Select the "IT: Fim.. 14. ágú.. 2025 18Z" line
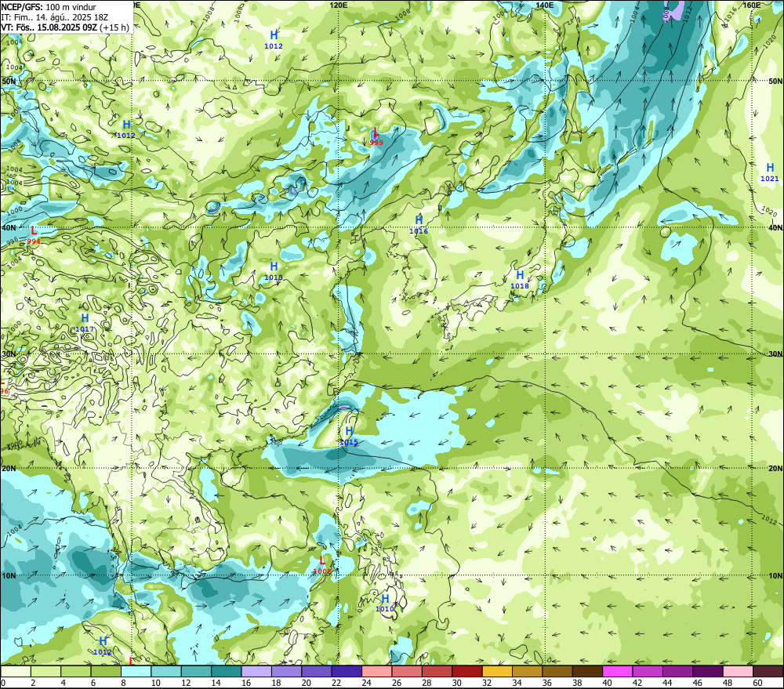784x689 pixels. (x=55, y=17)
